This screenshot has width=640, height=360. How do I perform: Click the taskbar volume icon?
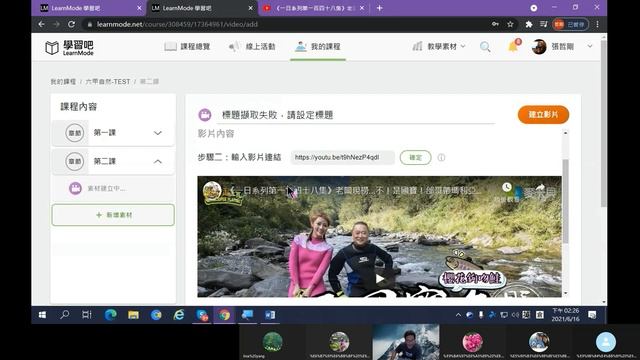click(515, 315)
